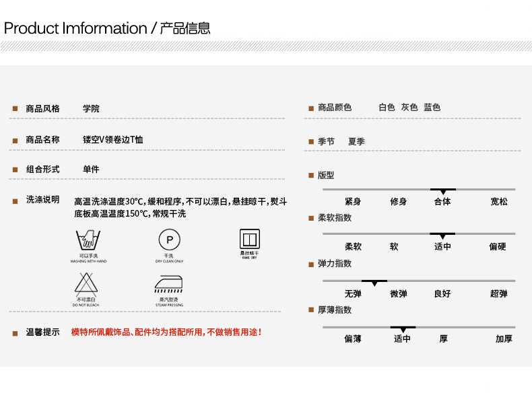The height and width of the screenshot is (393, 532).
Task: Click the Product Imformation heading text
Action: [75, 28]
